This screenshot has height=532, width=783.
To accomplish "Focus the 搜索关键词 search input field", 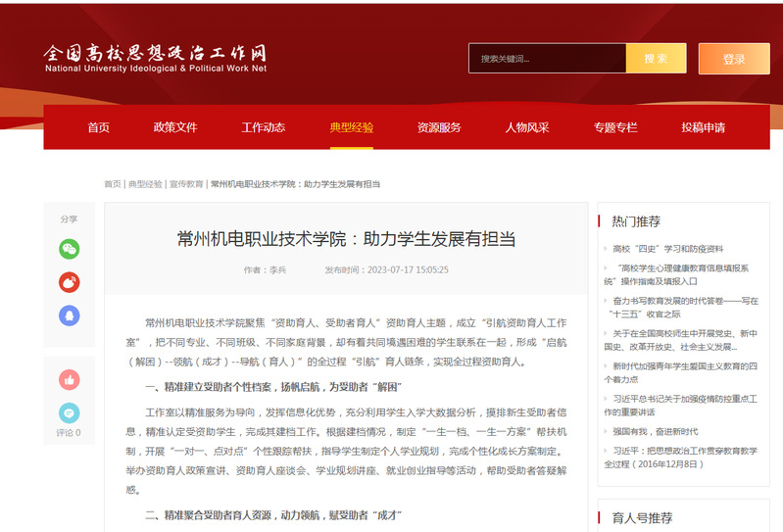I will point(547,59).
